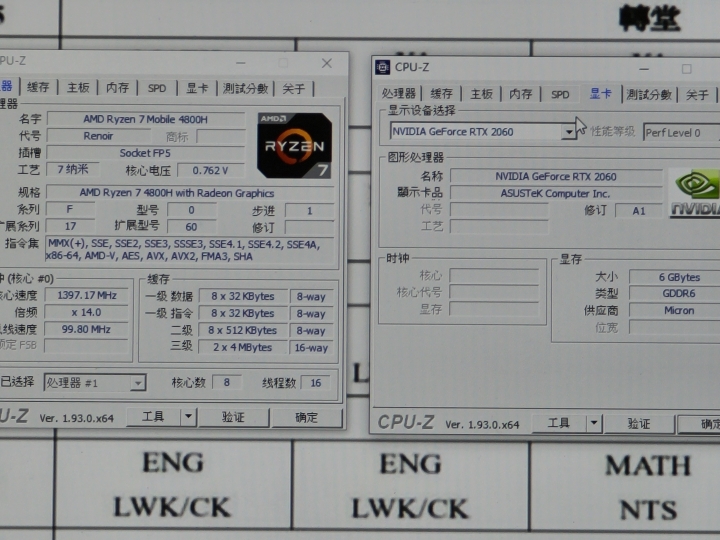Open tools dropdown arrow in left window

(x=188, y=416)
